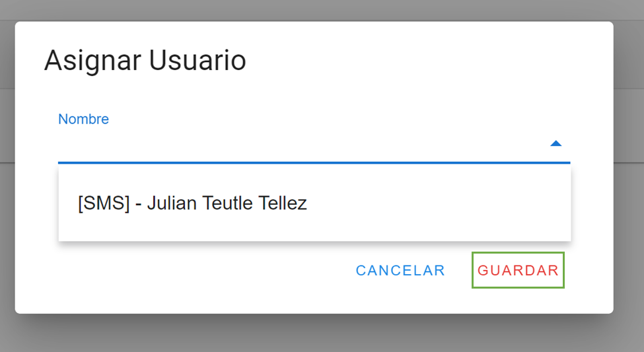Toggle the Nombre combo box triangle

(x=555, y=143)
